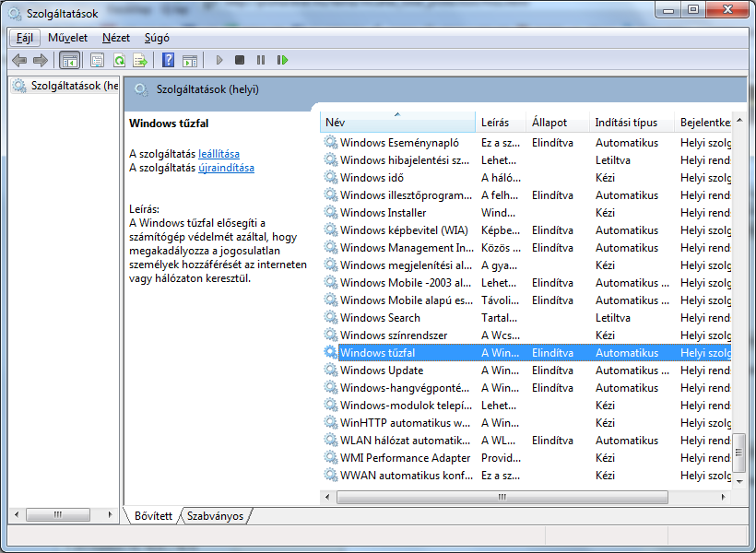Toggle the console tree show/hide icon
Image resolution: width=756 pixels, height=553 pixels.
pyautogui.click(x=69, y=60)
